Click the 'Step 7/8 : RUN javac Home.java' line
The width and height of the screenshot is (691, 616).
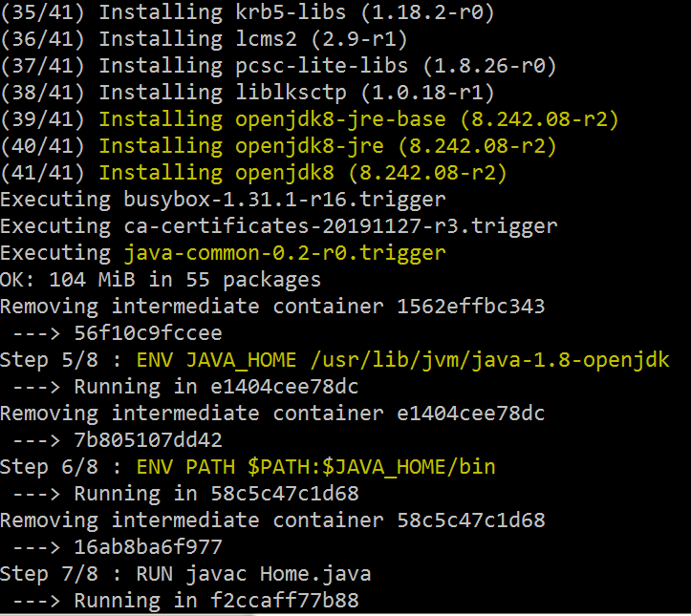[x=185, y=574]
